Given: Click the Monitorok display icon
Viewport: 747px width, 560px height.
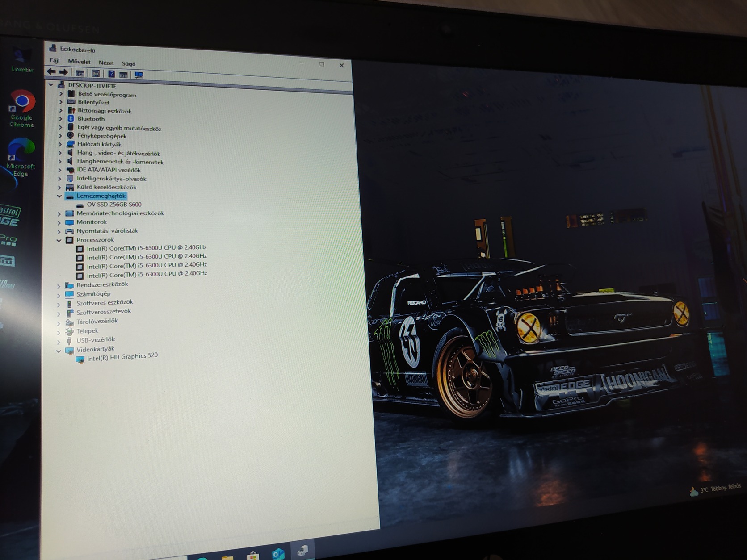Looking at the screenshot, I should (x=69, y=222).
